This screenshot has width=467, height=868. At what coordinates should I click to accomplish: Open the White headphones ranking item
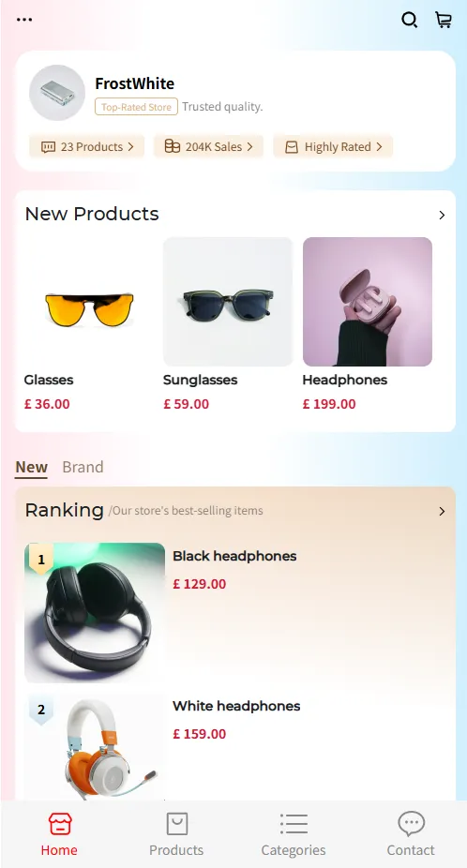click(x=234, y=747)
